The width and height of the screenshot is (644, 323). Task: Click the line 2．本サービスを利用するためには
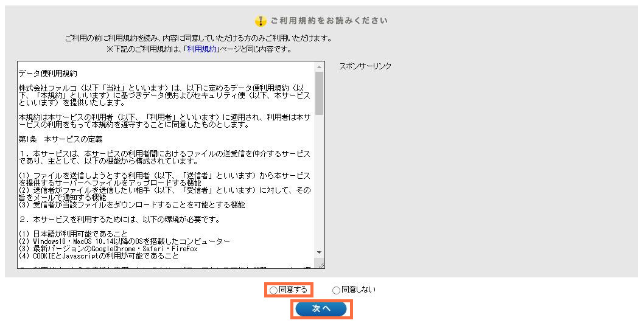coord(120,219)
